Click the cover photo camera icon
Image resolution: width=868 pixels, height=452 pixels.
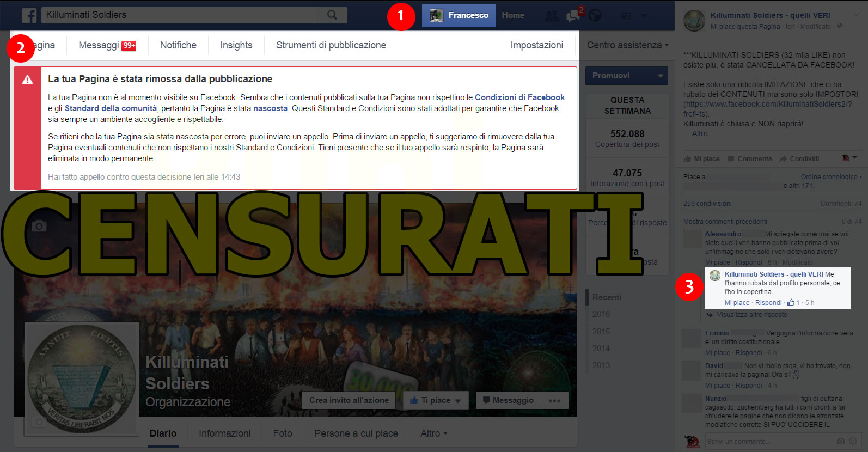coord(39,226)
